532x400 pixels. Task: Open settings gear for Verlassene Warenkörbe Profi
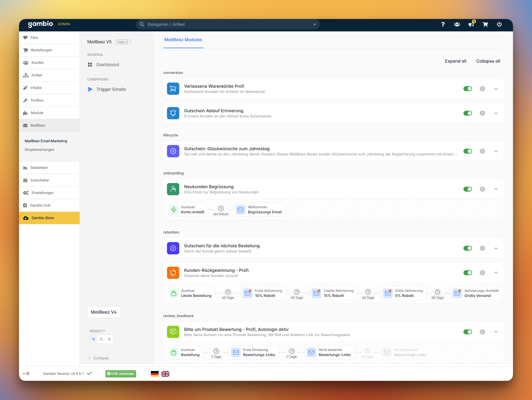coord(482,89)
